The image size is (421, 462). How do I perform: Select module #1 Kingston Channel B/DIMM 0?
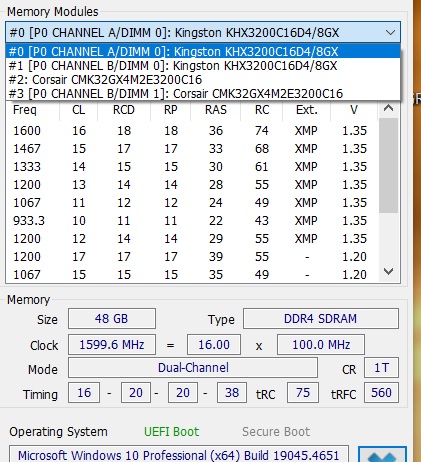pos(203,66)
